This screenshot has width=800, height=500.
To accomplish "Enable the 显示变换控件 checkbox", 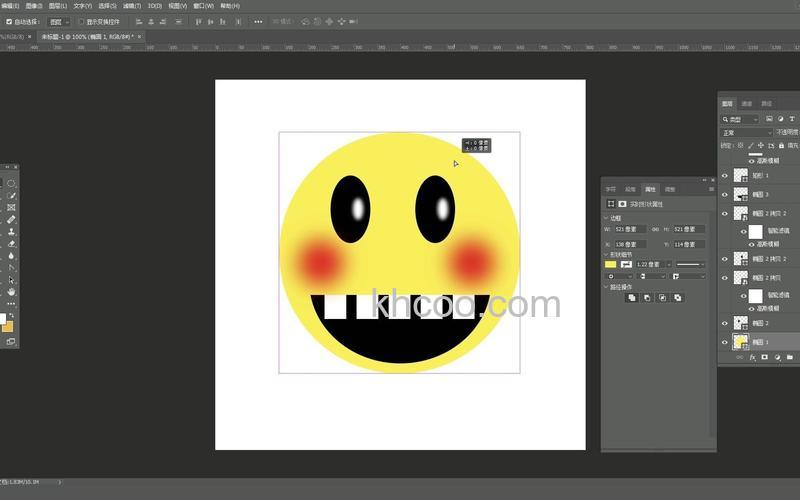I will (81, 21).
